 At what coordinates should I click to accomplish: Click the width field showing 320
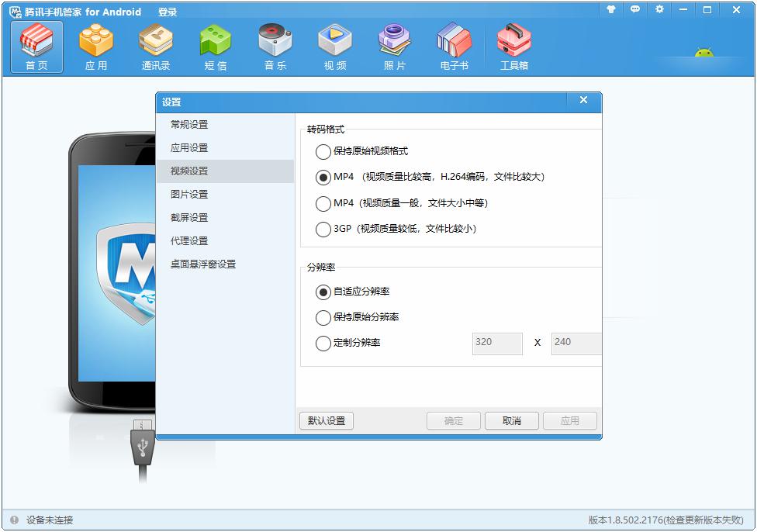tap(497, 344)
